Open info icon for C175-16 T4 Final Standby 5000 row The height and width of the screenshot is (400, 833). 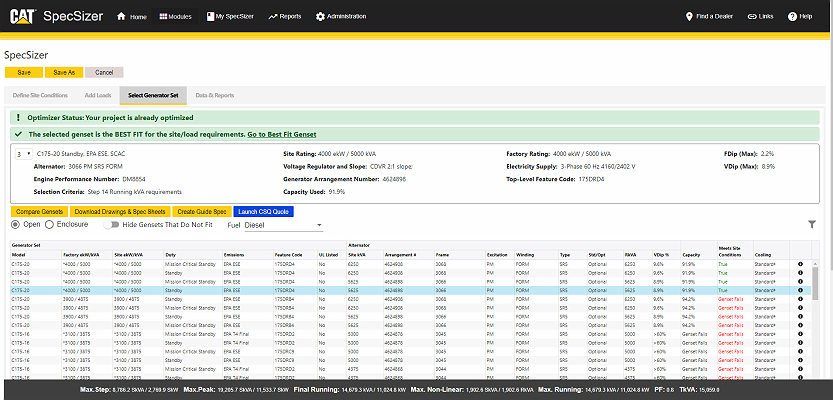click(800, 343)
